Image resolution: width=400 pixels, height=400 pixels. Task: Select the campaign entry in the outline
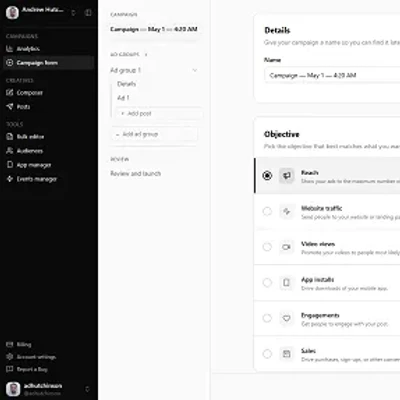[x=154, y=29]
